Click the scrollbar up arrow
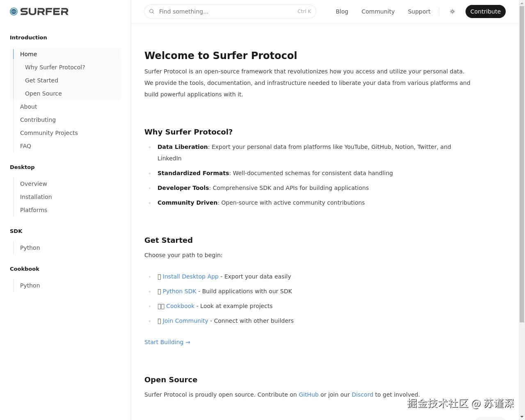Viewport: 525px width, 420px height. click(x=522, y=3)
